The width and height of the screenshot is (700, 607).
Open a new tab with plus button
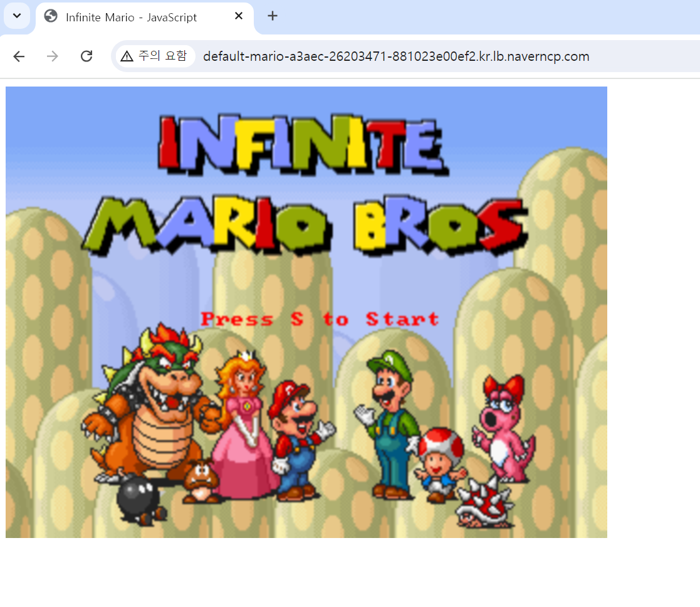point(273,16)
